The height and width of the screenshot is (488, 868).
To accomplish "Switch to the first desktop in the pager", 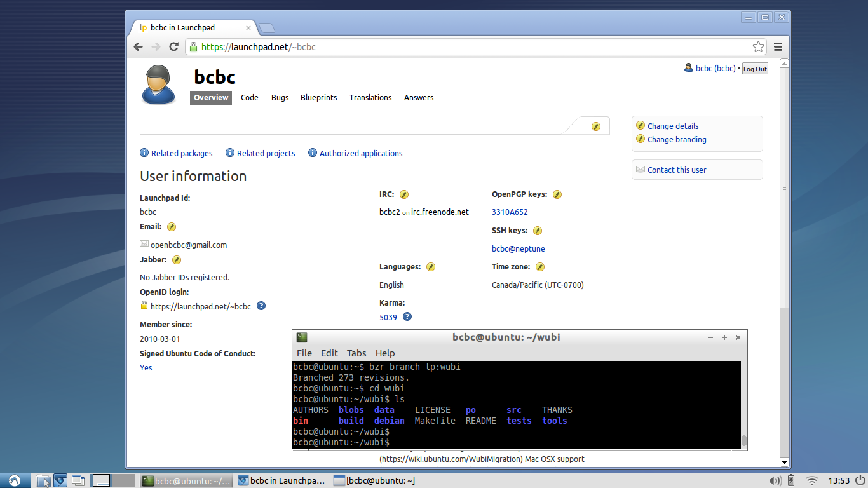I will click(102, 480).
